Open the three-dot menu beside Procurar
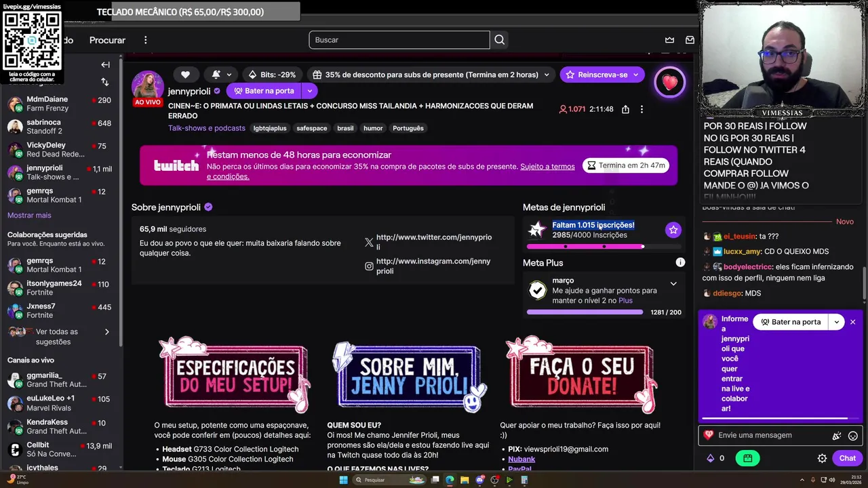The image size is (868, 488). 145,40
